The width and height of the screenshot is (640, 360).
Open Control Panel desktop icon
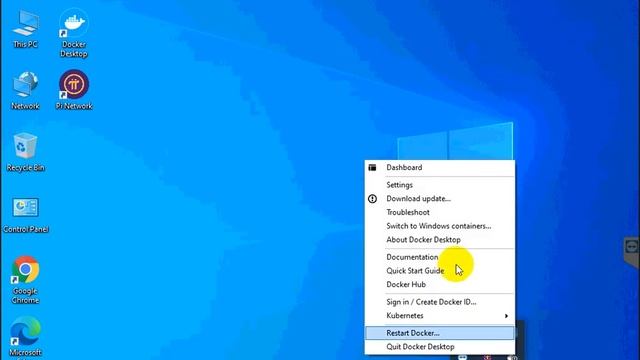pos(25,215)
